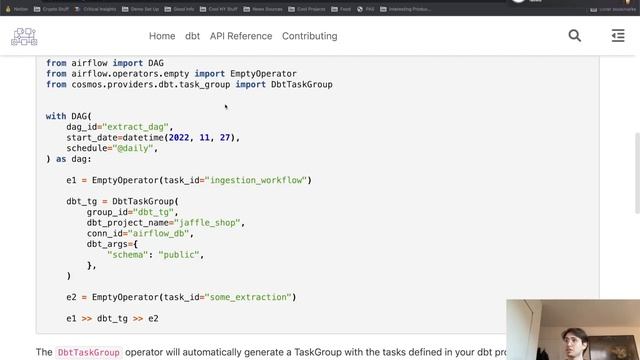
Task: Click the conn_id="airflow_db" line
Action: click(140, 233)
